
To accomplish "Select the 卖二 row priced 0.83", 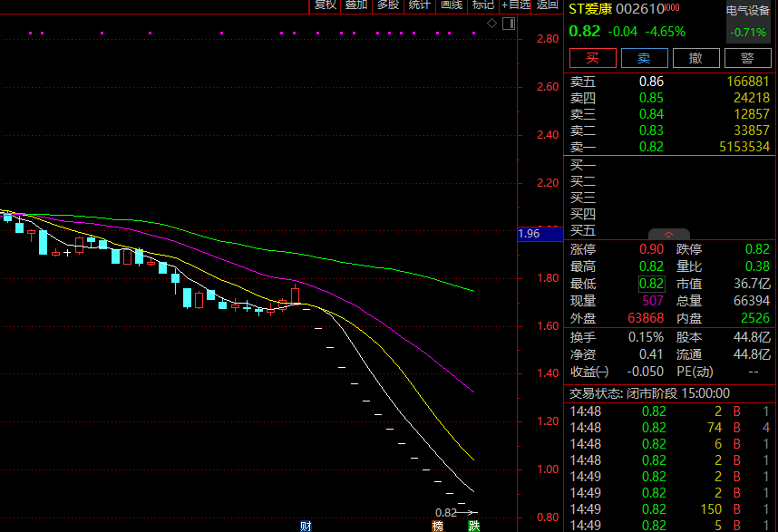I will [x=670, y=131].
